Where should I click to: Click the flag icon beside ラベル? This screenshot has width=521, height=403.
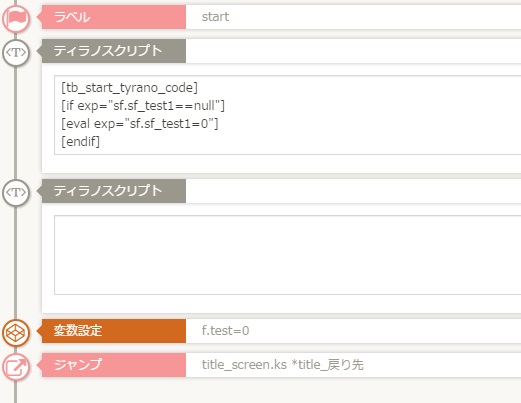pos(16,19)
